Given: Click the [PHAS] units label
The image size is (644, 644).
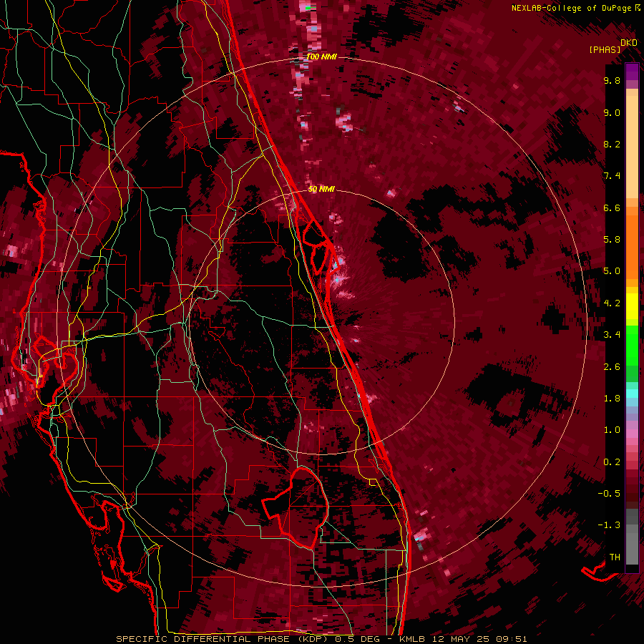Looking at the screenshot, I should 605,49.
